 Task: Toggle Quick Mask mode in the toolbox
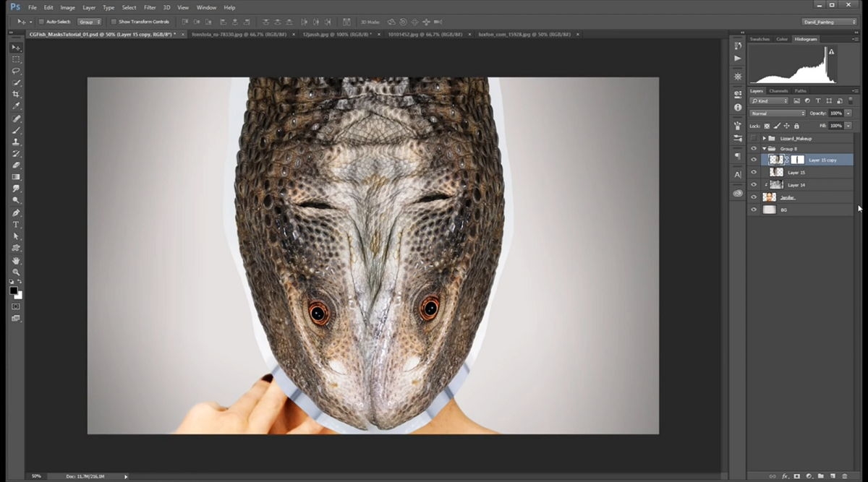tap(16, 306)
